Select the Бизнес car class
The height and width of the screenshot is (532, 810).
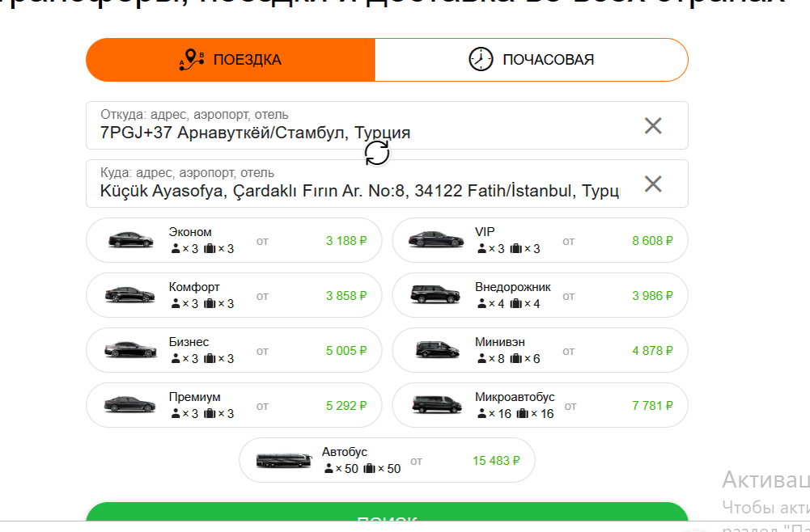click(234, 350)
